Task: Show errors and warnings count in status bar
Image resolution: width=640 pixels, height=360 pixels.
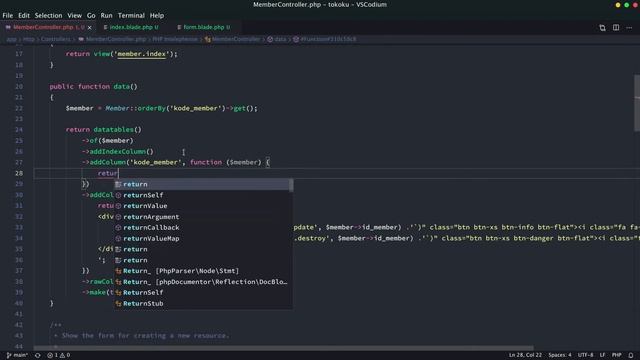Action: coord(58,355)
